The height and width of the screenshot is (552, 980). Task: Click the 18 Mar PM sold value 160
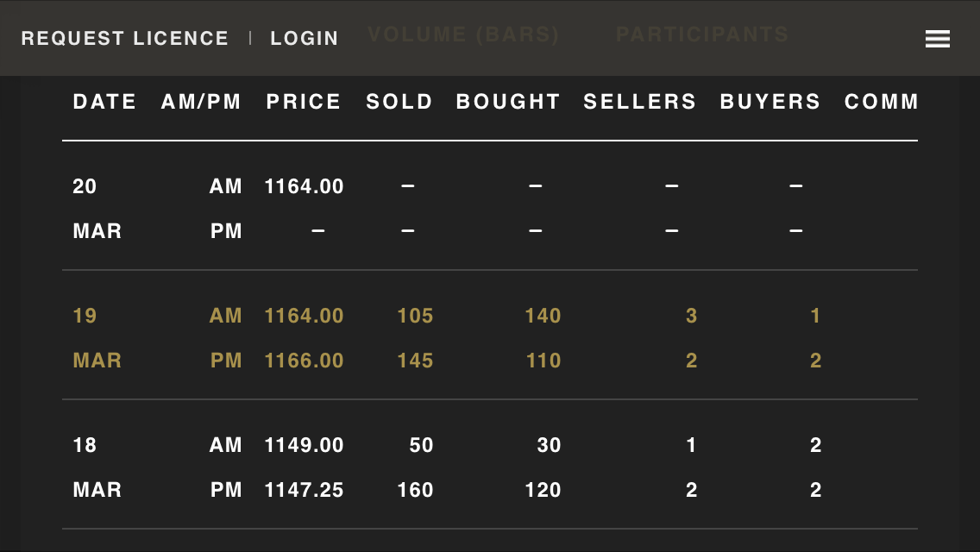pyautogui.click(x=415, y=490)
